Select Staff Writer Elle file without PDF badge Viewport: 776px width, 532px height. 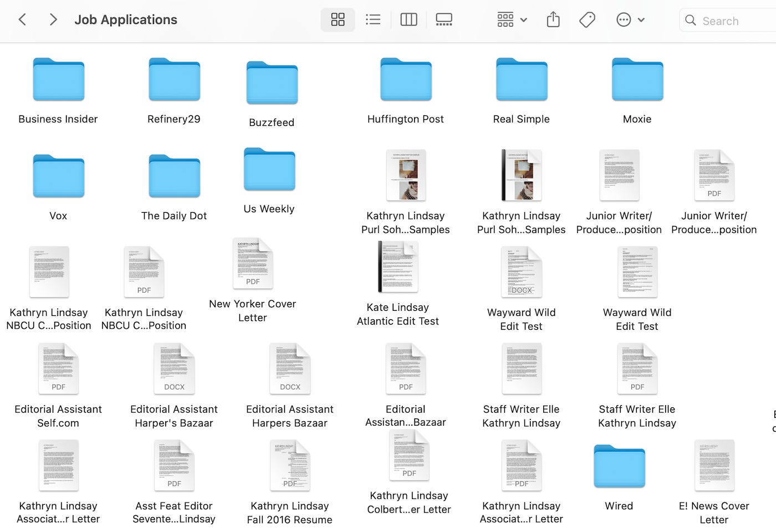click(x=522, y=369)
